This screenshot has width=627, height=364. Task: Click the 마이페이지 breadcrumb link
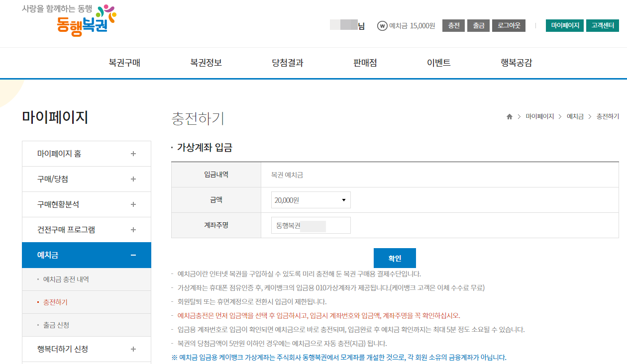(x=539, y=116)
